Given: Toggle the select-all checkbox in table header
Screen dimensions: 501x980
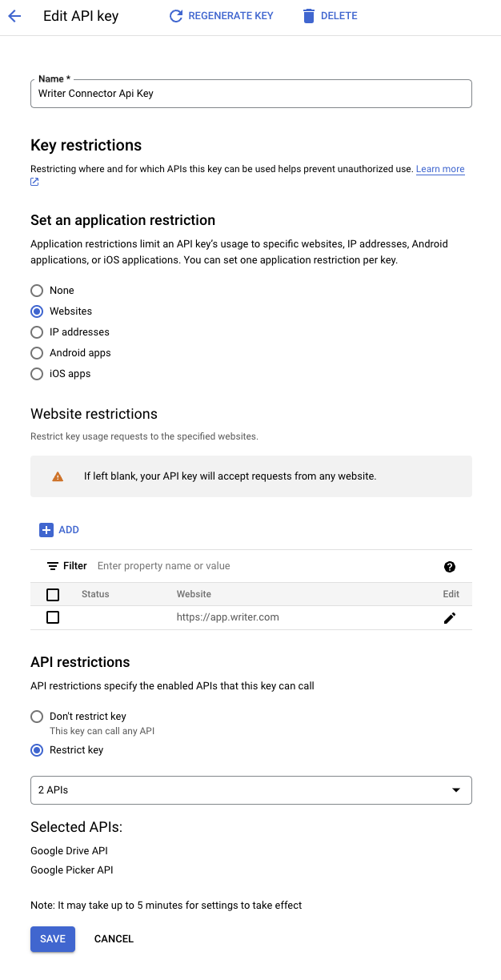Looking at the screenshot, I should (x=53, y=595).
